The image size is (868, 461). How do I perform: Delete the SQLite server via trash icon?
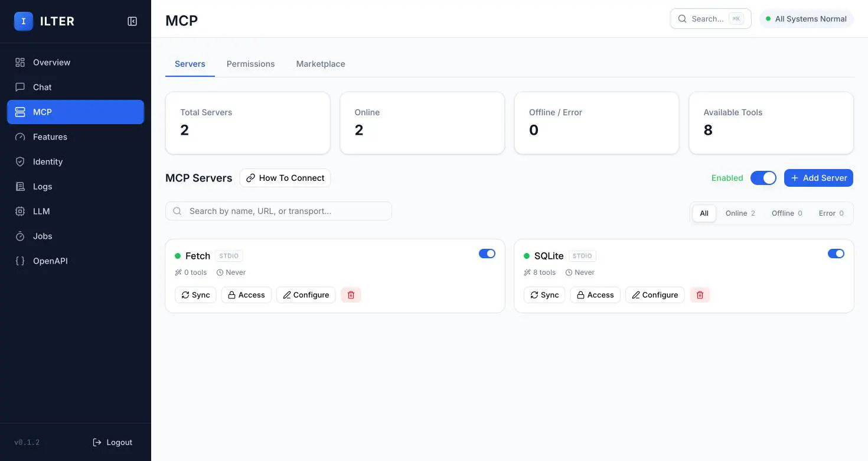click(700, 295)
